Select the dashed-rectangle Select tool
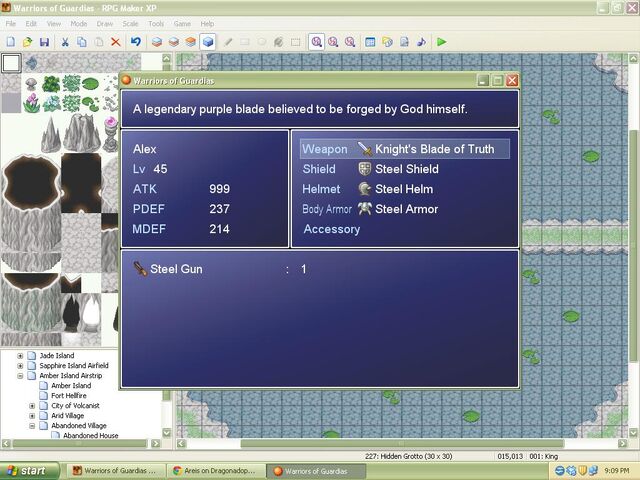Image resolution: width=640 pixels, height=480 pixels. pos(296,42)
